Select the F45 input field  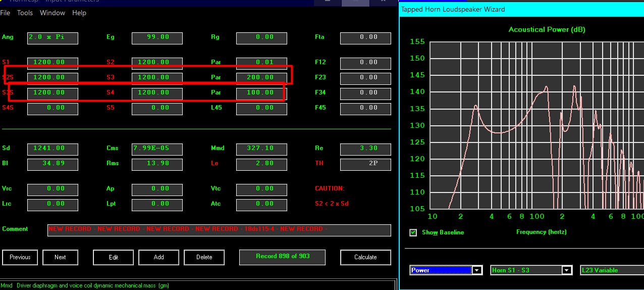tap(365, 109)
